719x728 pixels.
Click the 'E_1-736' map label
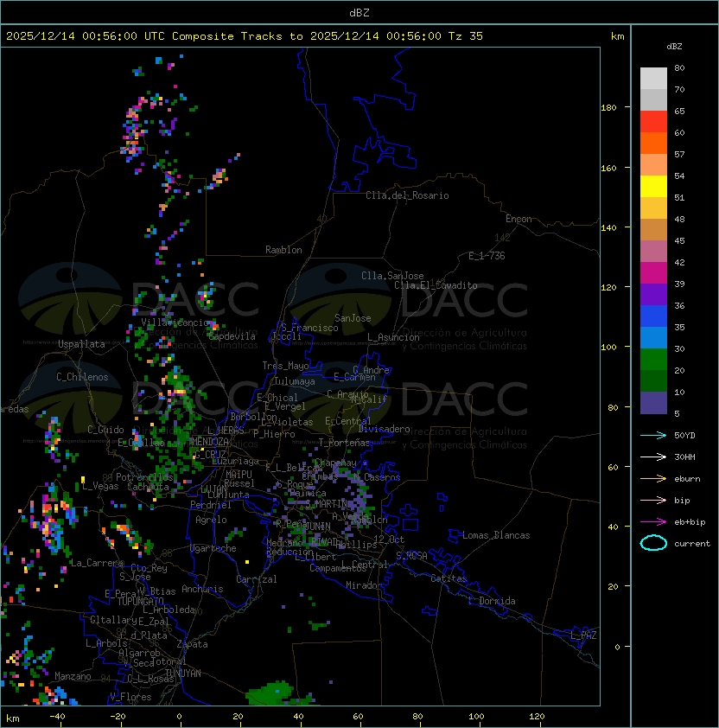click(x=487, y=256)
